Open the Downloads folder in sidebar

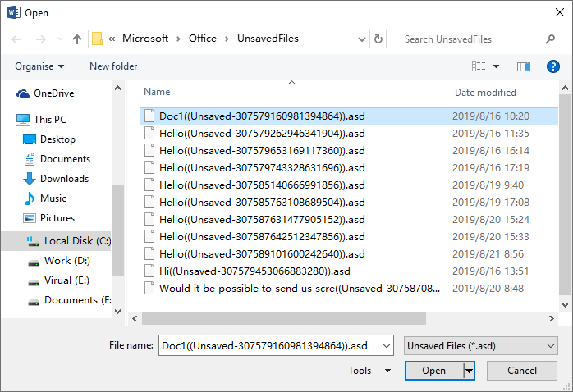coord(64,179)
